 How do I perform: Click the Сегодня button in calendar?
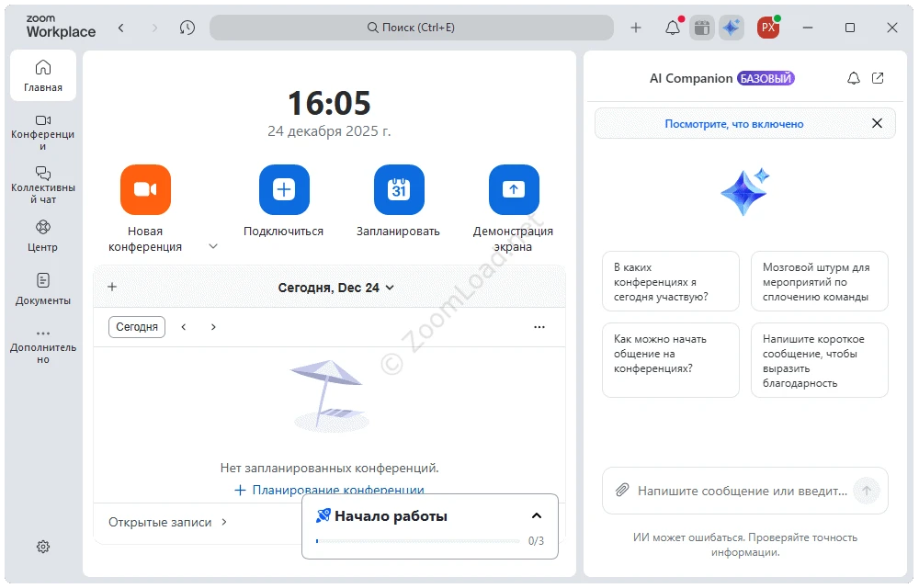click(x=137, y=327)
